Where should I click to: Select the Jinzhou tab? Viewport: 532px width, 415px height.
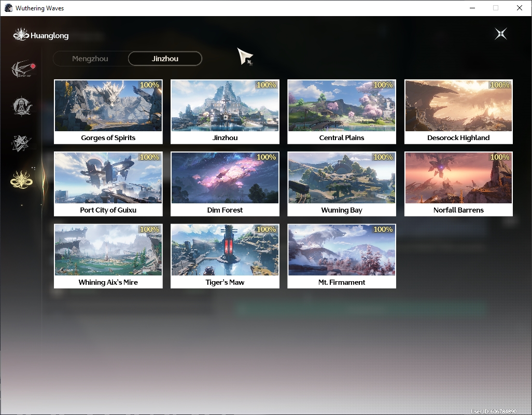165,59
